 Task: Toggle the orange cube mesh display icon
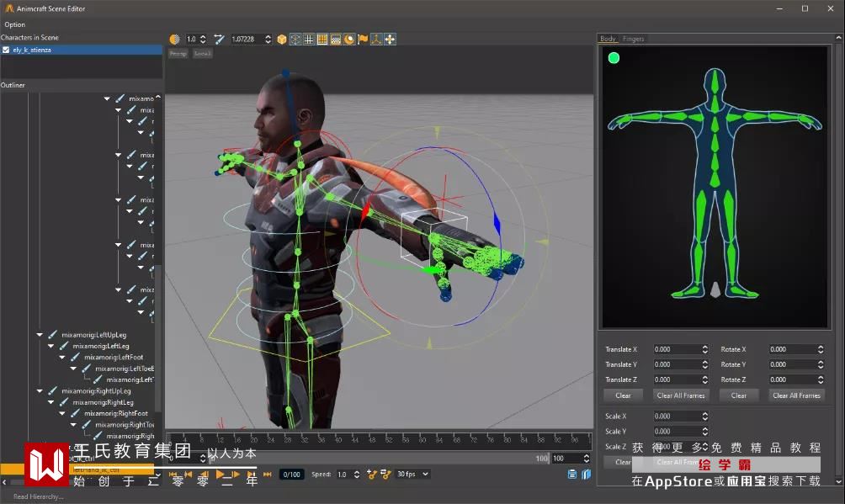(281, 40)
